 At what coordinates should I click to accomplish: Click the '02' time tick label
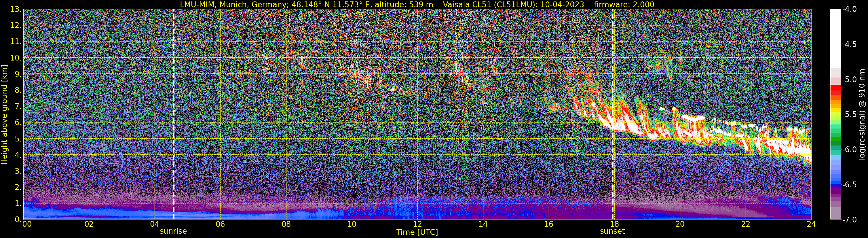click(89, 224)
